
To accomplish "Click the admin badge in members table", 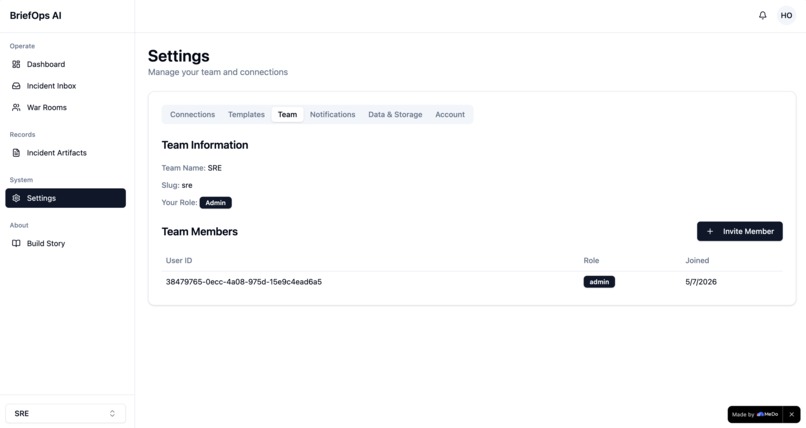I will pos(599,282).
